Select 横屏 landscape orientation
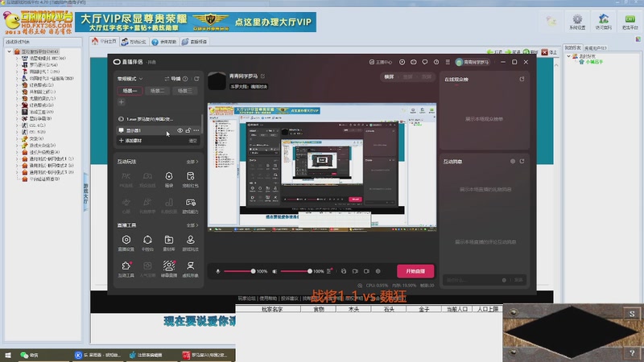Screen dimensions: 644x362 (x=389, y=76)
